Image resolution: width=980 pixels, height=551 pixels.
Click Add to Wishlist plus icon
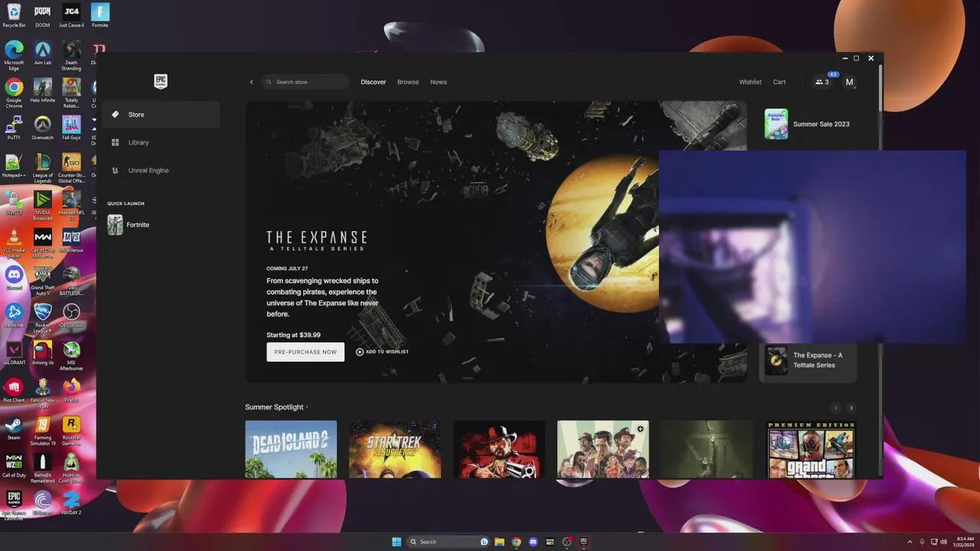tap(360, 352)
